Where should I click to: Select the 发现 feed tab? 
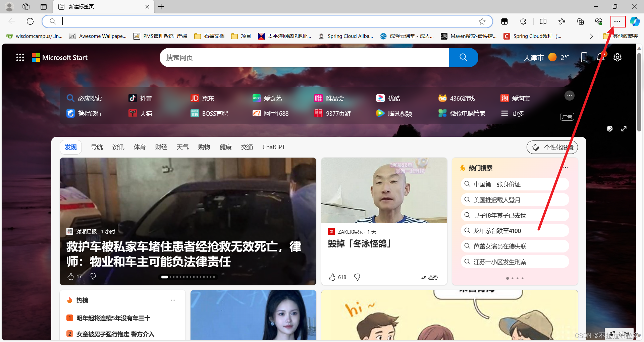click(x=71, y=147)
